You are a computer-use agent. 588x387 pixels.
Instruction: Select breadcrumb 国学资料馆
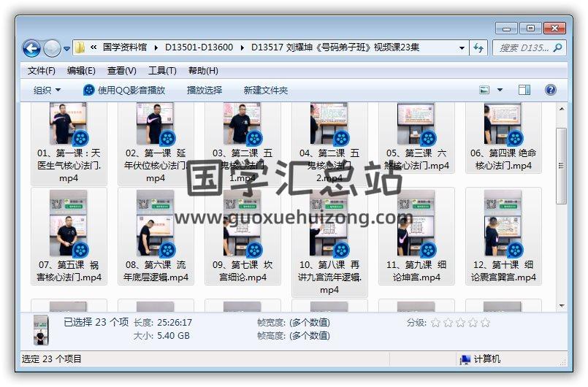pos(125,47)
